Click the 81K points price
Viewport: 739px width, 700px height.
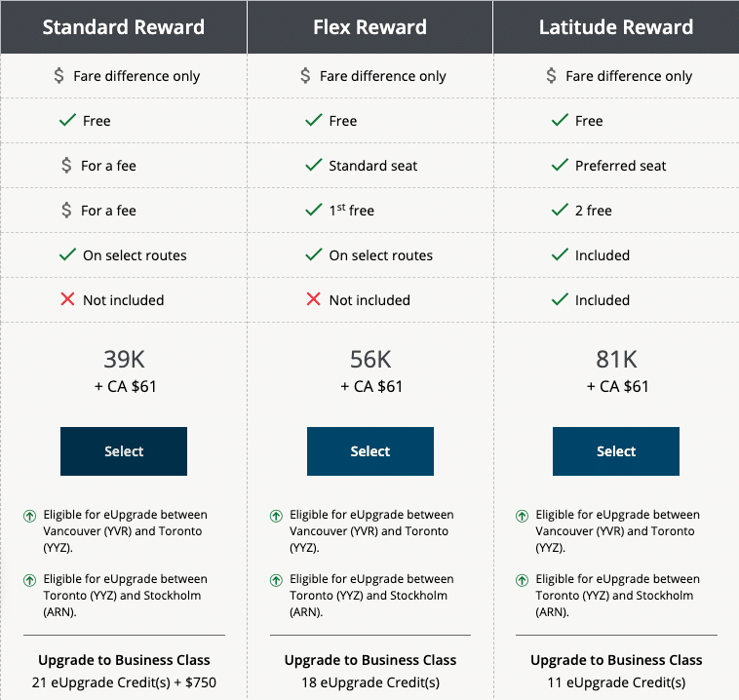pos(616,360)
